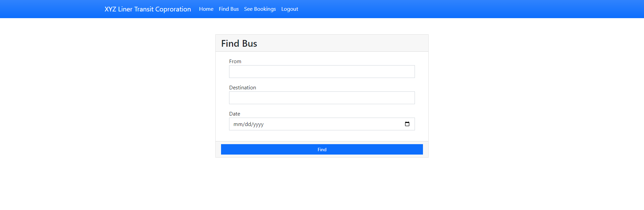Open the calendar date picker icon
The image size is (644, 210).
407,124
